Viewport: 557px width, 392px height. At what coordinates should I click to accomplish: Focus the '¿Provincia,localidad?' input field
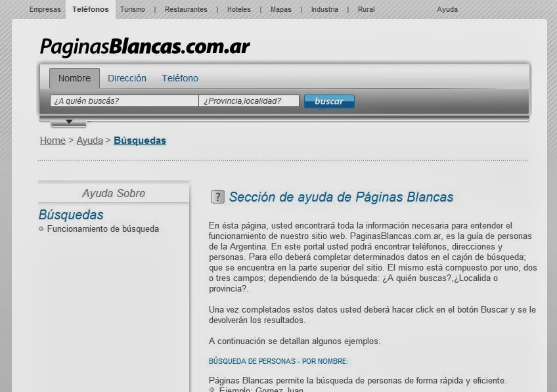coord(249,101)
